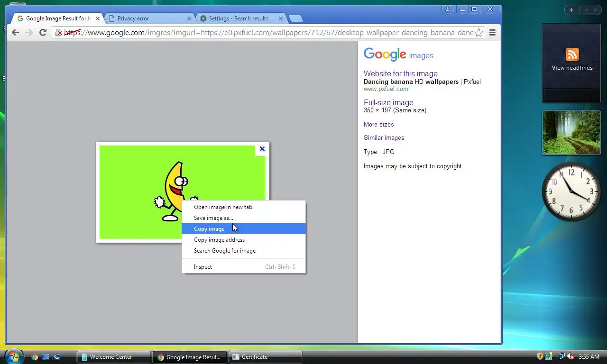Click the analog clock gadget
Screen dimensions: 607x364
(x=571, y=191)
